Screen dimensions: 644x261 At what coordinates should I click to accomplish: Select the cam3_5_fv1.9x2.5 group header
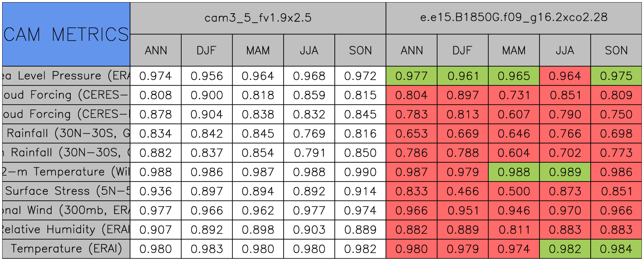[258, 18]
